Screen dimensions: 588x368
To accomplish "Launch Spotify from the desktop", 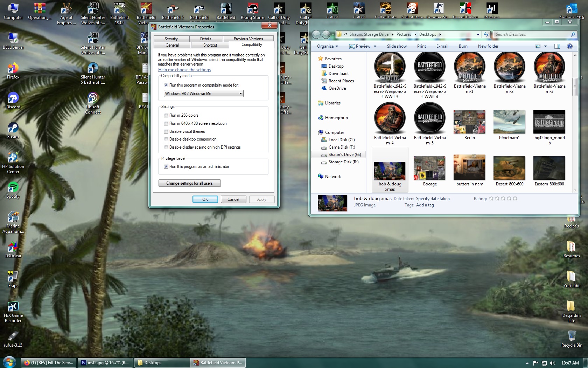I will 13,190.
